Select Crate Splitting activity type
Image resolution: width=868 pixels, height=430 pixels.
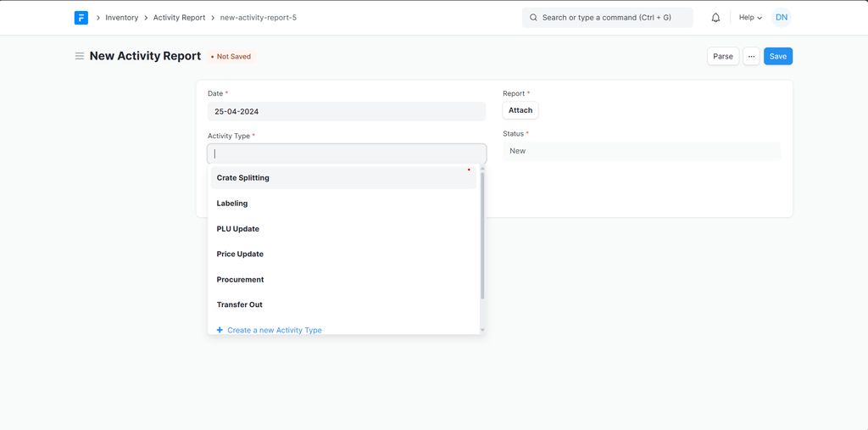pyautogui.click(x=343, y=178)
